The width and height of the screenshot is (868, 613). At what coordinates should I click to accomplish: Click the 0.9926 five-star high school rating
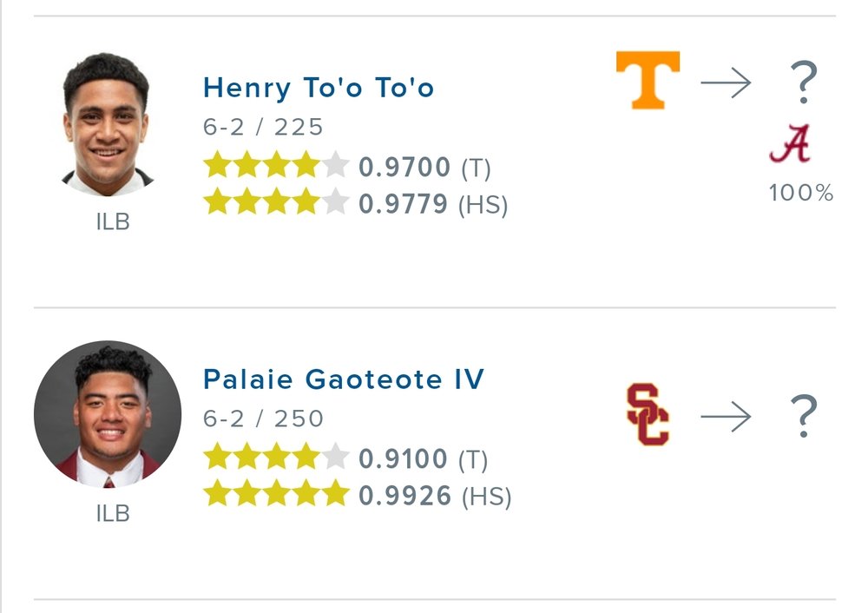tap(276, 495)
